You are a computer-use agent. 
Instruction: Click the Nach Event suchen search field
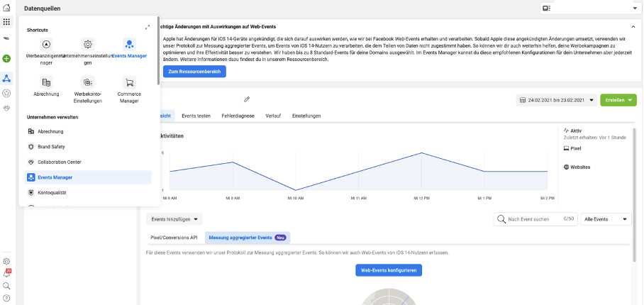point(532,219)
